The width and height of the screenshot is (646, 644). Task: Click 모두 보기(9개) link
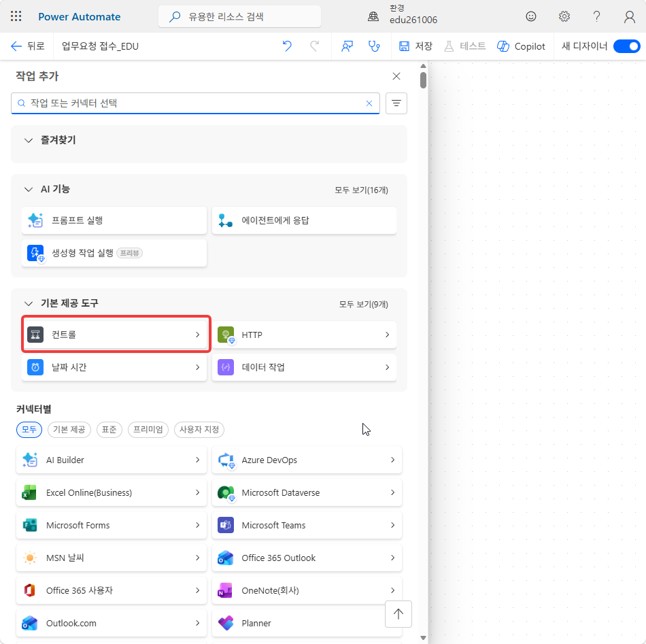363,304
